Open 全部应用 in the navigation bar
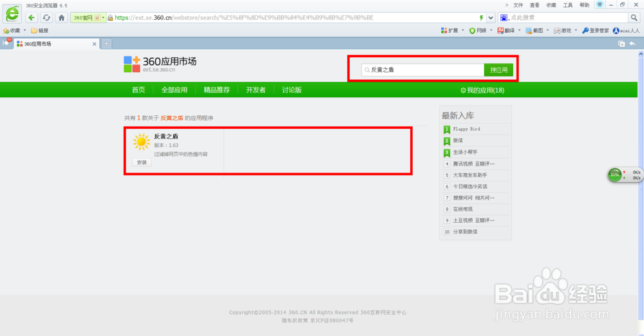The width and height of the screenshot is (644, 336). click(174, 90)
